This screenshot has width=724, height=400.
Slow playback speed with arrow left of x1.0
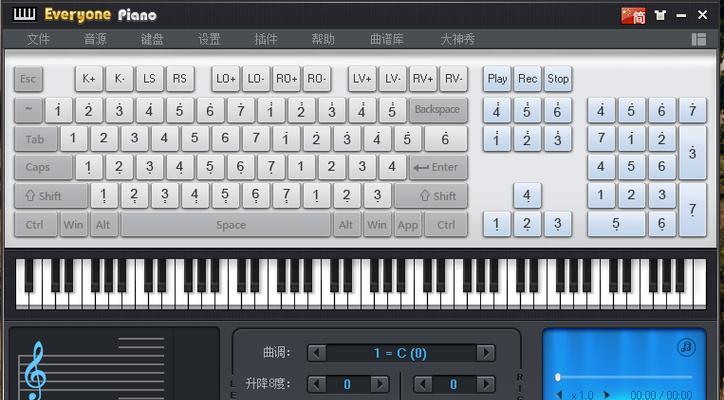[x=560, y=395]
